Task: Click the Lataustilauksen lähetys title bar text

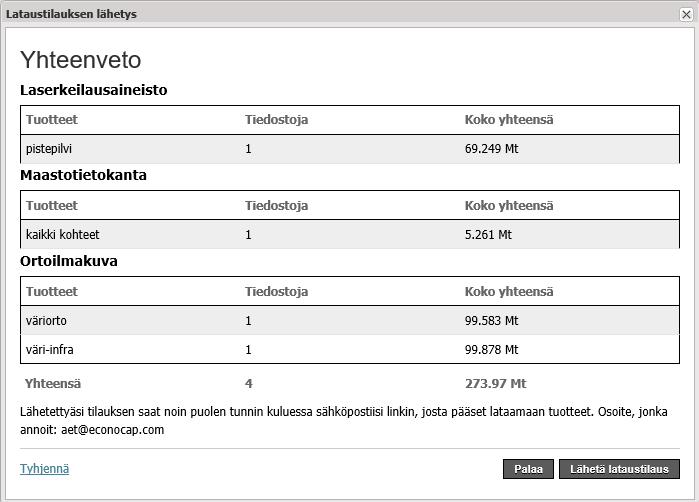Action: point(71,14)
